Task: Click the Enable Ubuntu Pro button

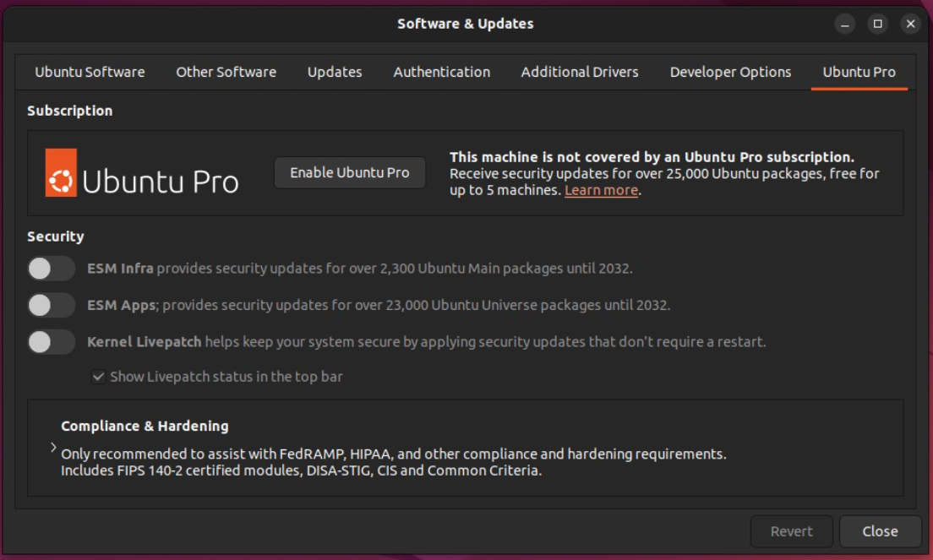Action: point(349,172)
